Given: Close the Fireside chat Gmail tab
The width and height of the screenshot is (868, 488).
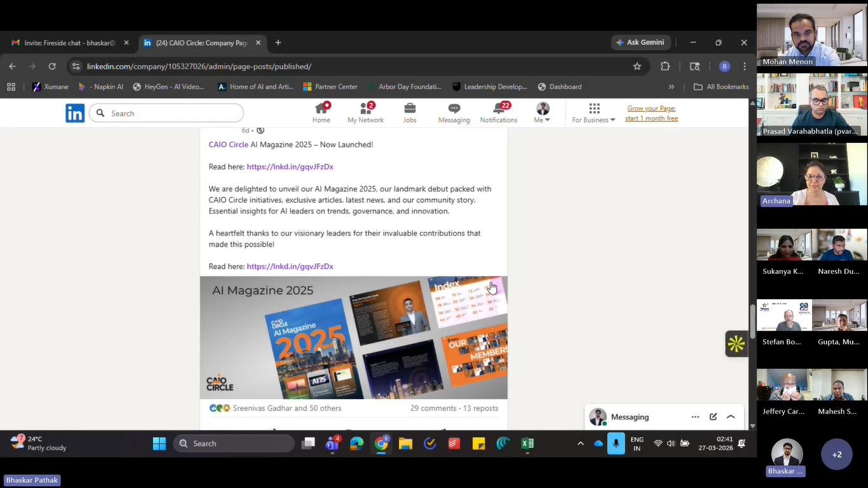Looking at the screenshot, I should tap(126, 43).
